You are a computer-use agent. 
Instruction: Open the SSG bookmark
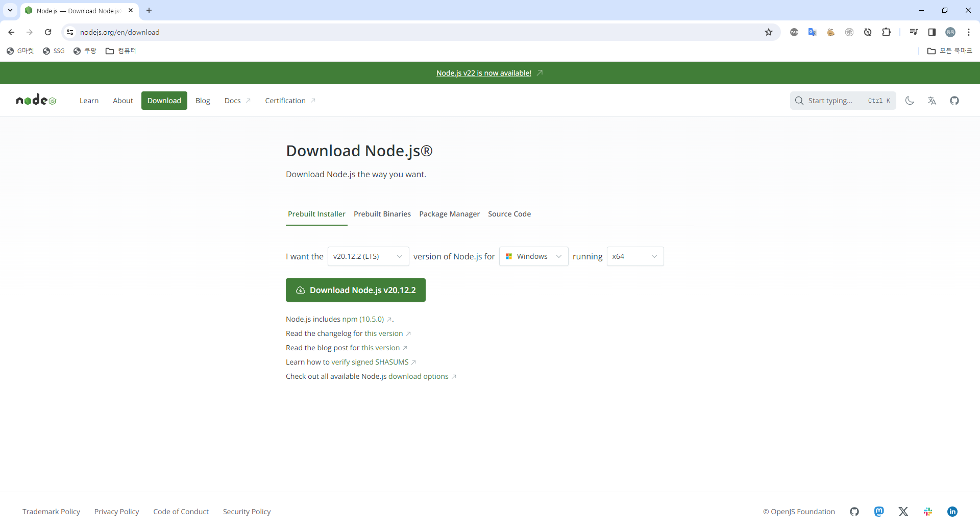[54, 51]
